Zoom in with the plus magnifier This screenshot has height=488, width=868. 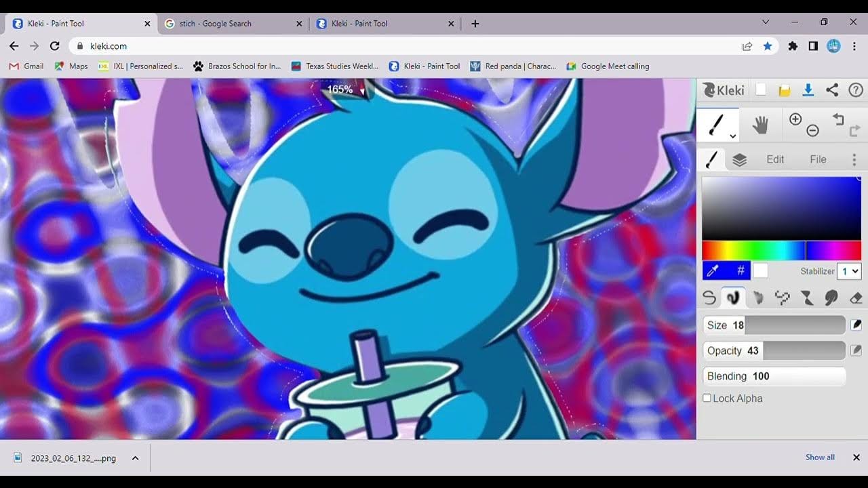(x=795, y=119)
